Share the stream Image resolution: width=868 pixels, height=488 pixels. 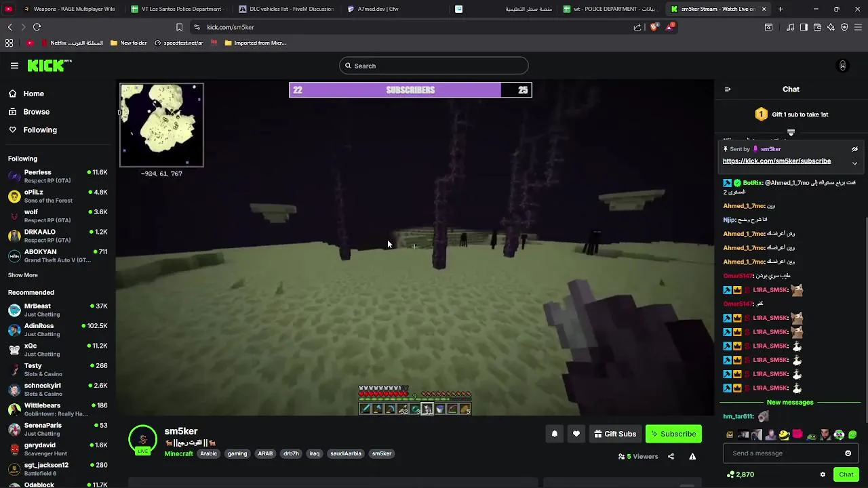point(671,457)
